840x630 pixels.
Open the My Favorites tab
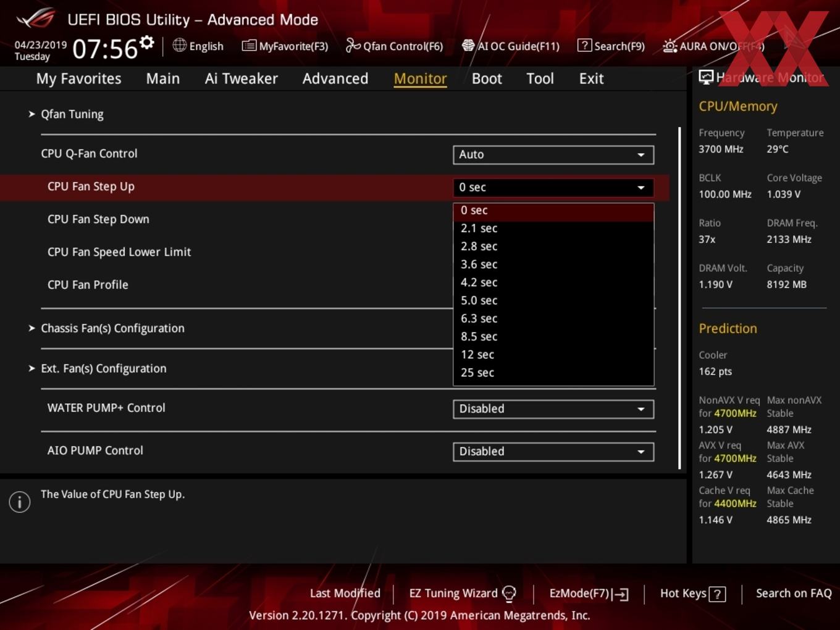[78, 78]
